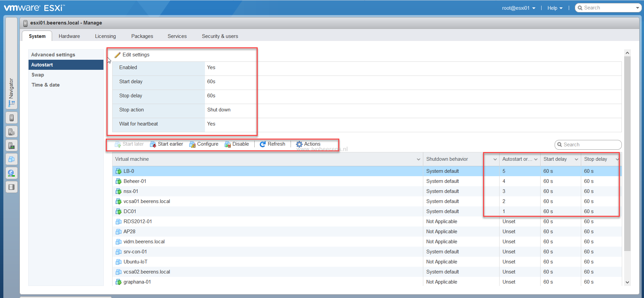Open Shutdown behavior column dropdown arrow
Image resolution: width=644 pixels, height=298 pixels.
tap(495, 159)
